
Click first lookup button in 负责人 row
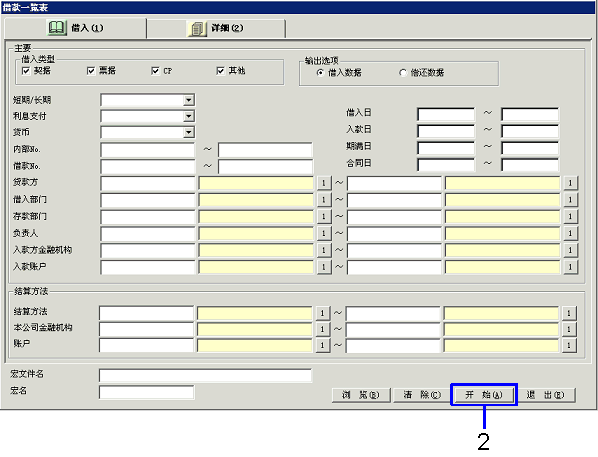[x=323, y=233]
